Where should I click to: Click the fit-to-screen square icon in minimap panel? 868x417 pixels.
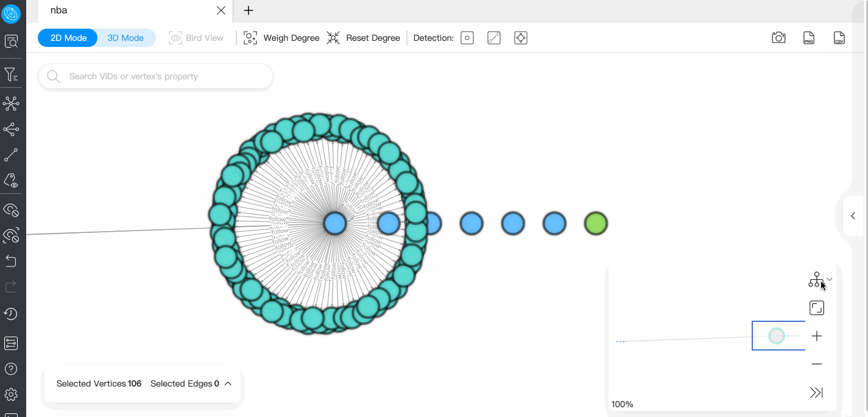pos(817,308)
